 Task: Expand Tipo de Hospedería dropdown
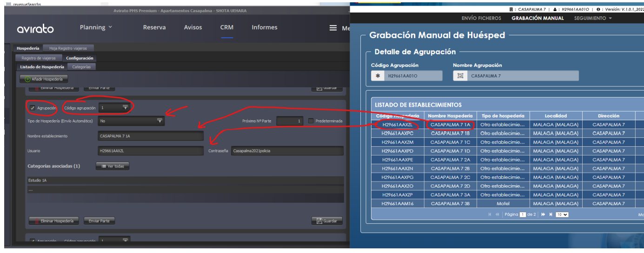[132, 121]
